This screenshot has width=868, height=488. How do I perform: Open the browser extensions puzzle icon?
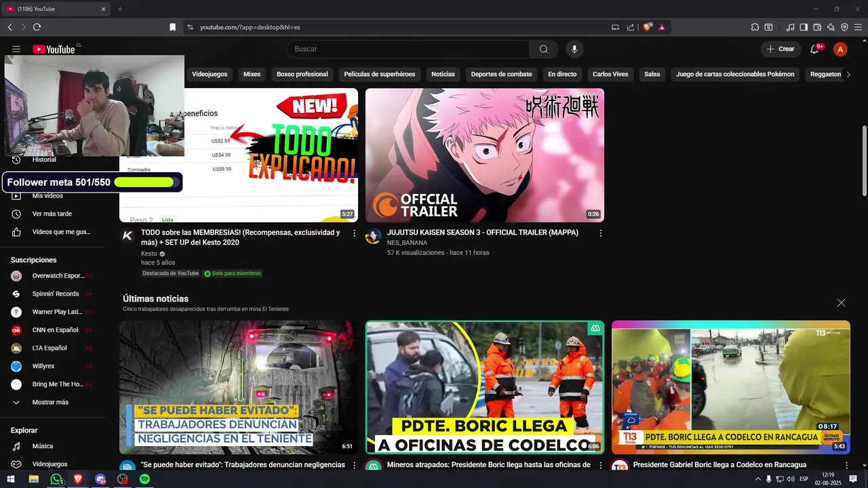point(755,27)
